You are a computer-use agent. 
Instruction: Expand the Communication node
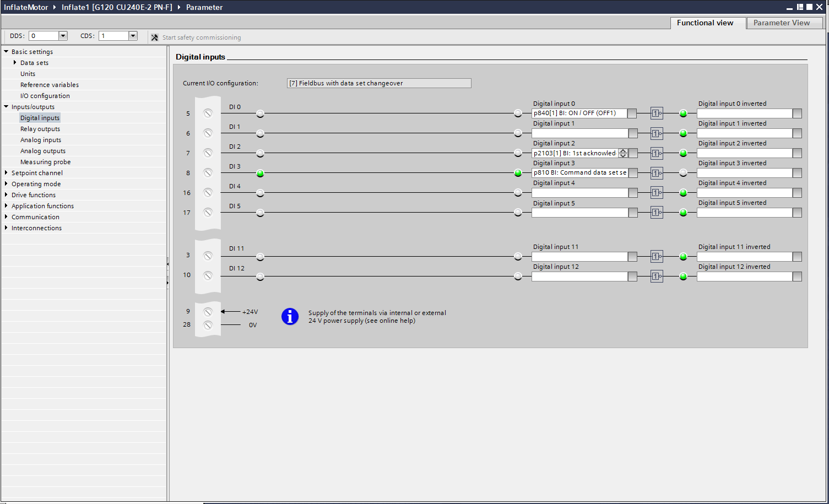coord(6,216)
